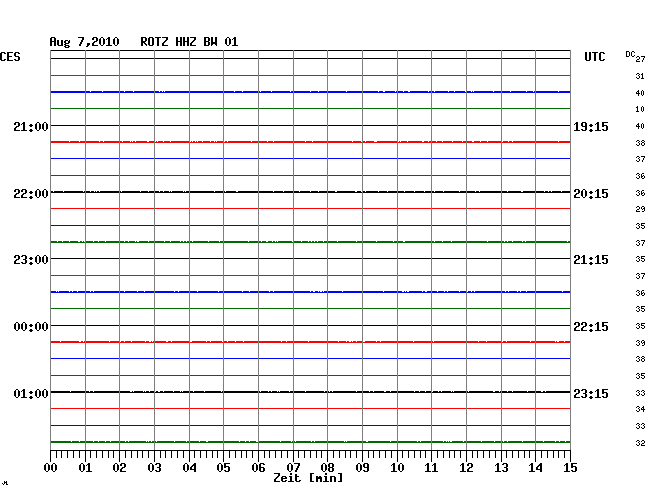Screen dimensions: 650x494
Task: Click the date label "Aug 7,2010"
Action: click(x=84, y=42)
